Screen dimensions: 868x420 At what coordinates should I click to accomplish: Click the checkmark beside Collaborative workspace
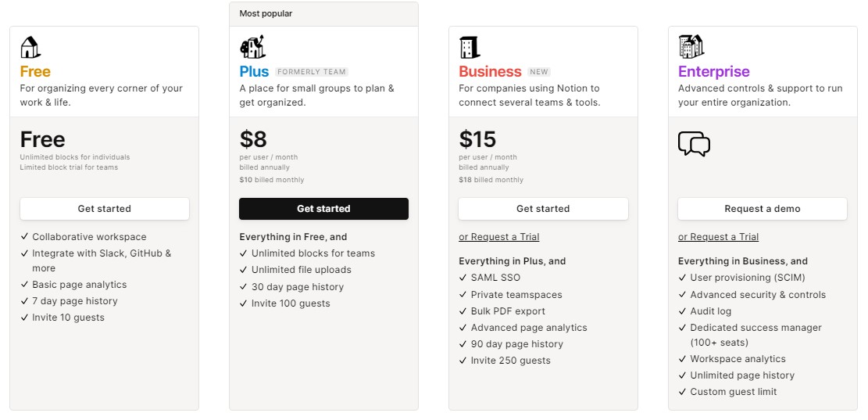coord(24,237)
